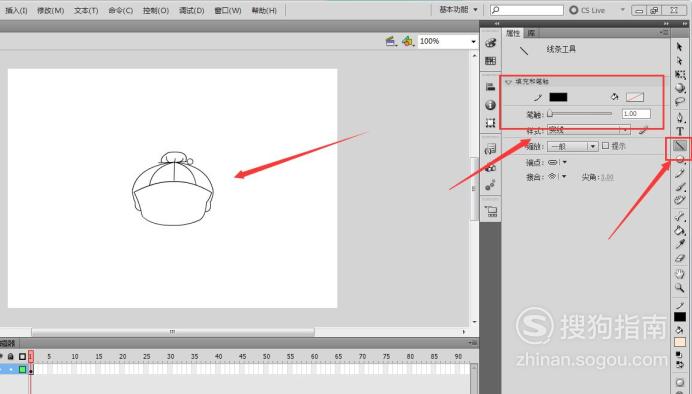Click the no-fill color swatch in properties
692x394 pixels.
click(x=635, y=97)
